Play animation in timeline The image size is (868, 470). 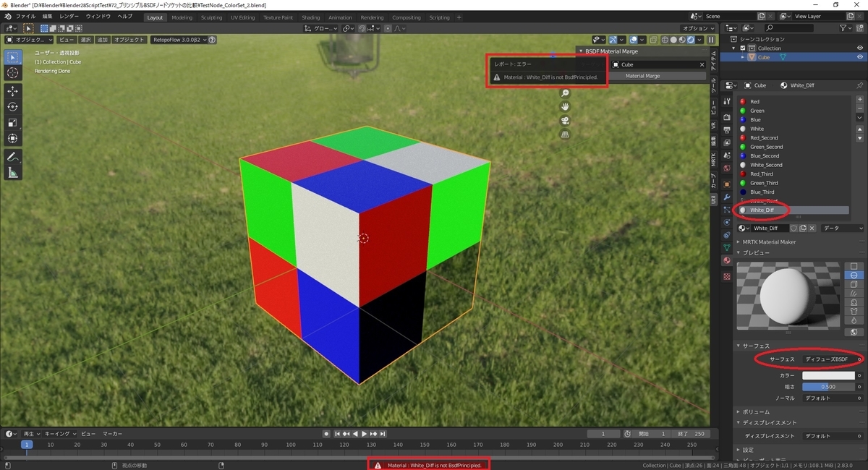364,434
